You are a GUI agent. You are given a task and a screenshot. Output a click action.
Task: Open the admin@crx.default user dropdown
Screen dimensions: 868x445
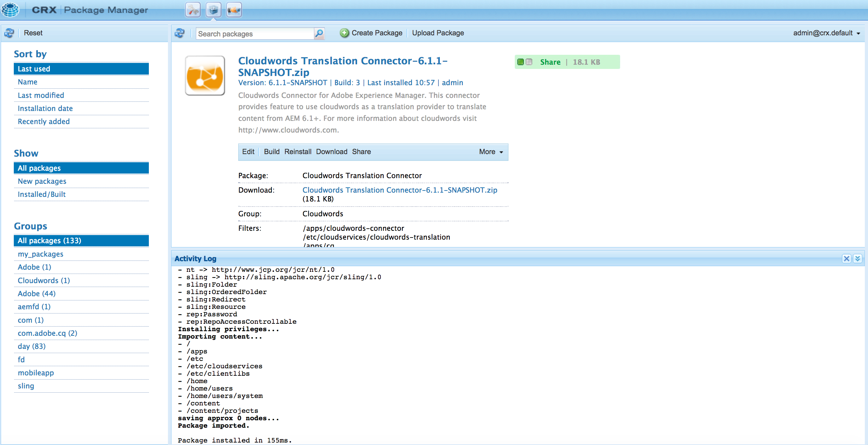click(826, 33)
